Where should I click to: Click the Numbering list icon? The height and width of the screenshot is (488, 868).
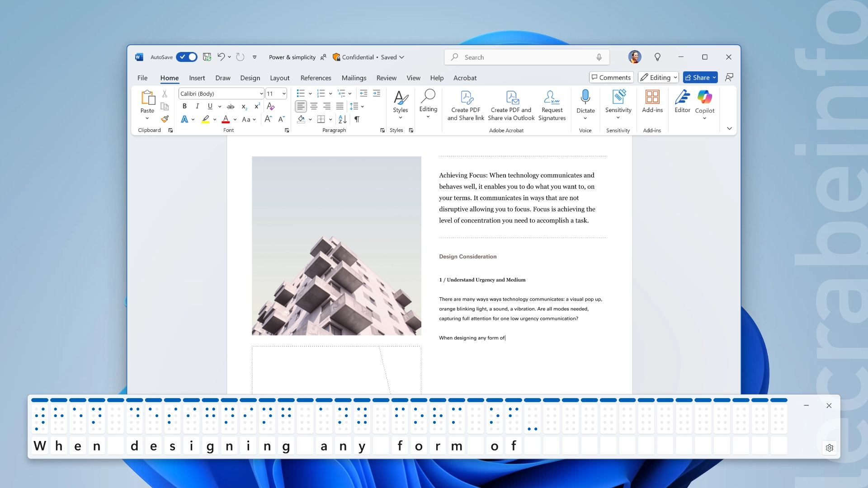(x=321, y=94)
